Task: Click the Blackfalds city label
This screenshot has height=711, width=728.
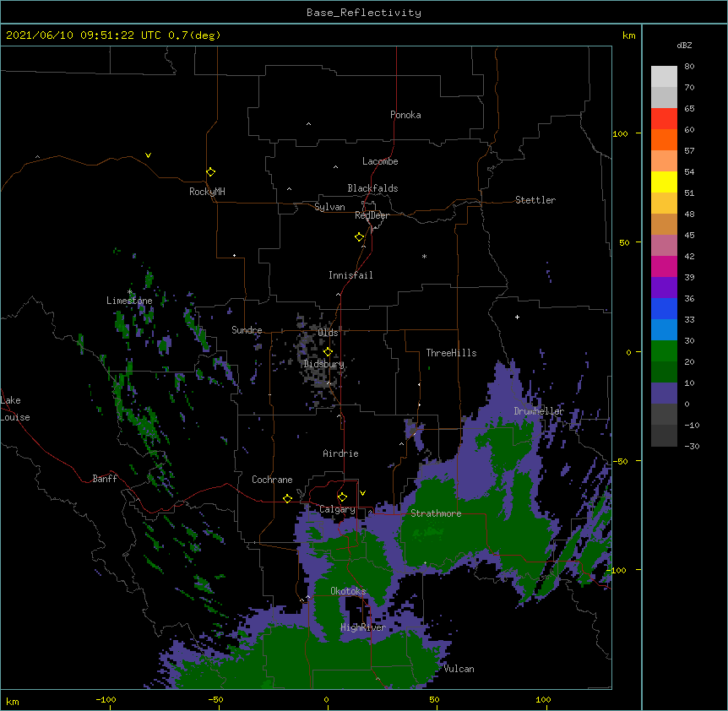Action: pyautogui.click(x=372, y=188)
